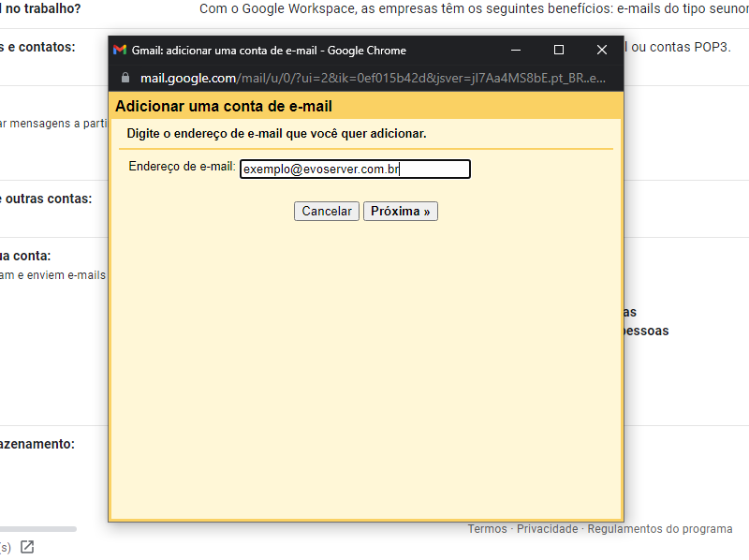Click the storage usage bar in Gmail settings
Viewport: 749px width, 560px height.
38,529
